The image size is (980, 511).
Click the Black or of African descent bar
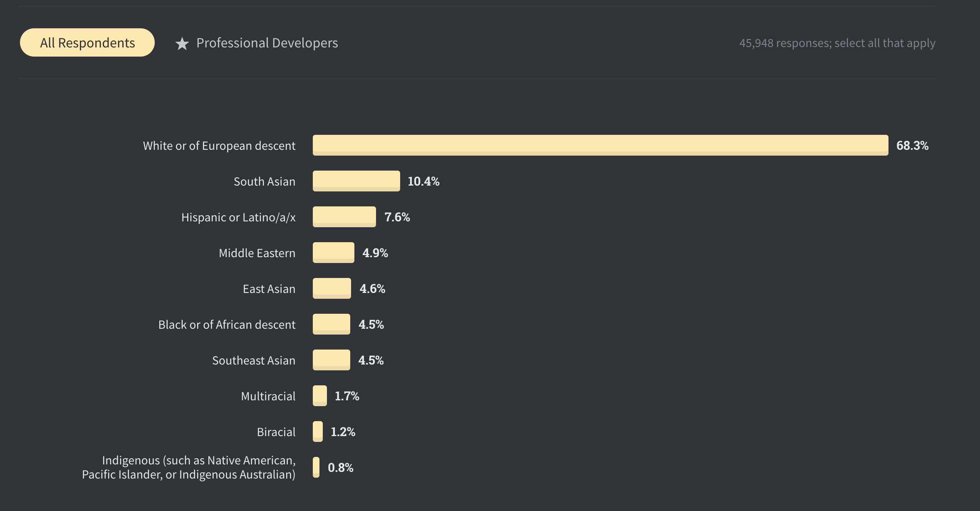[331, 324]
